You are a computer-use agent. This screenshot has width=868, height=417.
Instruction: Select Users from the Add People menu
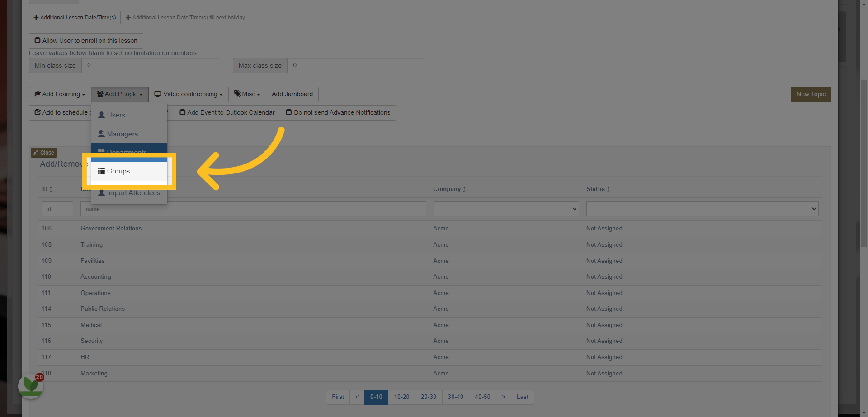tap(129, 115)
